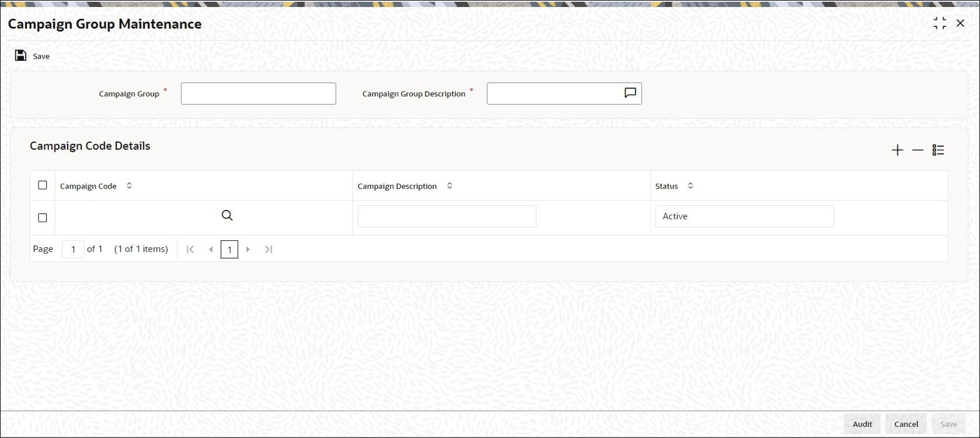Viewport: 980px width, 438px height.
Task: Sort by Campaign Code column arrows
Action: pyautogui.click(x=129, y=185)
